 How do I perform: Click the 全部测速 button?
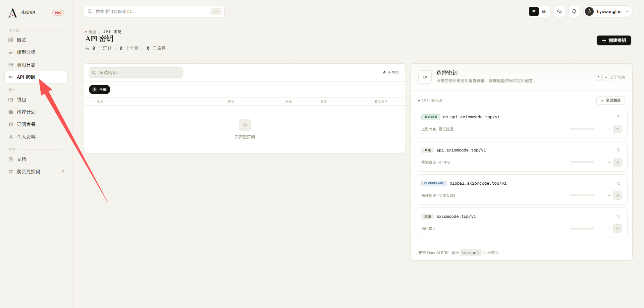click(610, 100)
